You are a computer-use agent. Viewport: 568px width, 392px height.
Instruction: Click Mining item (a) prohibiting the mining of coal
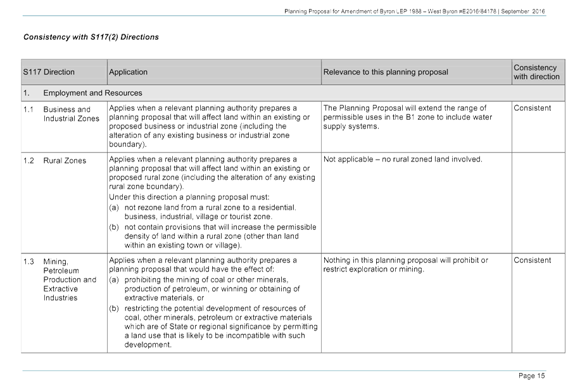tap(205, 289)
